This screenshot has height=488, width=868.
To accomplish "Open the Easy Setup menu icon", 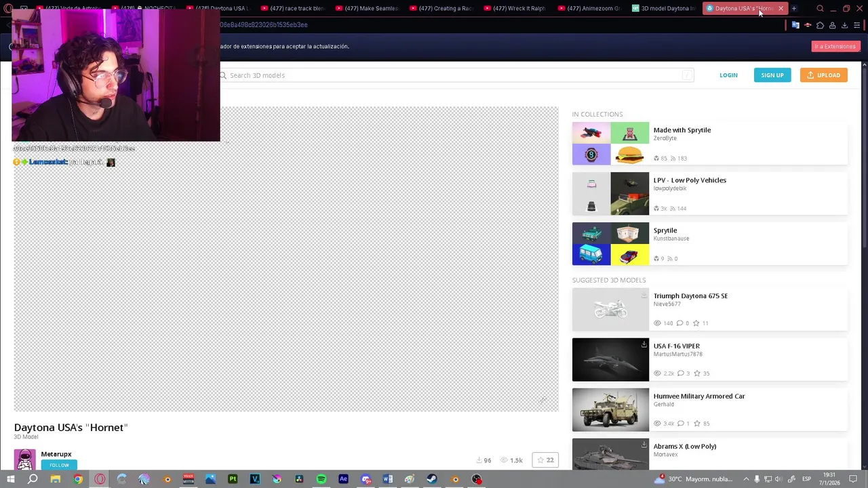I will coord(857,25).
